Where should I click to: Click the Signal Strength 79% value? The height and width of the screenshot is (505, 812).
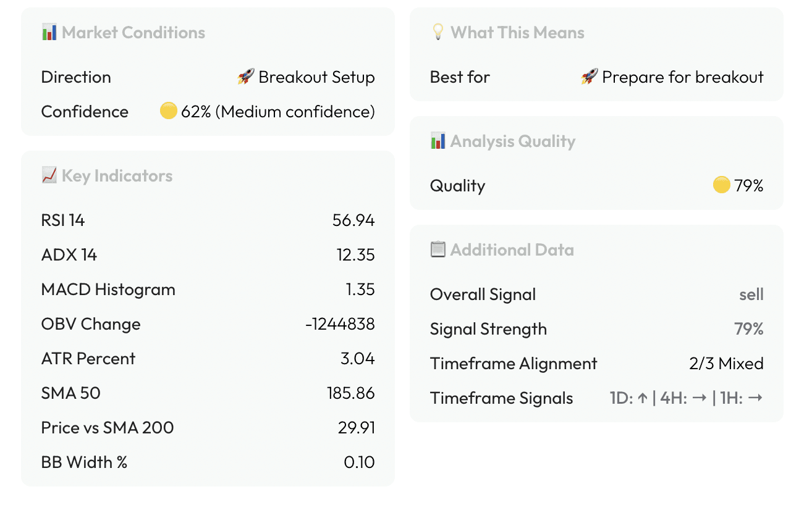748,329
